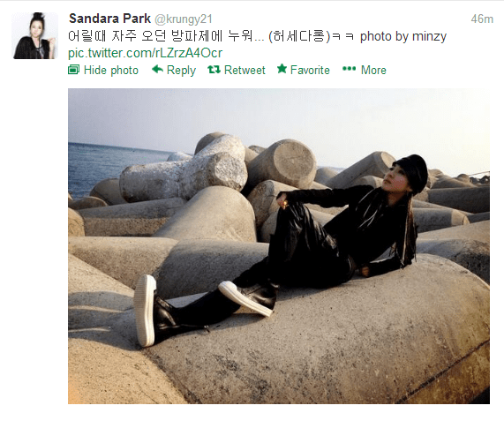
Task: Visit the @krungy21 handle
Action: point(184,19)
